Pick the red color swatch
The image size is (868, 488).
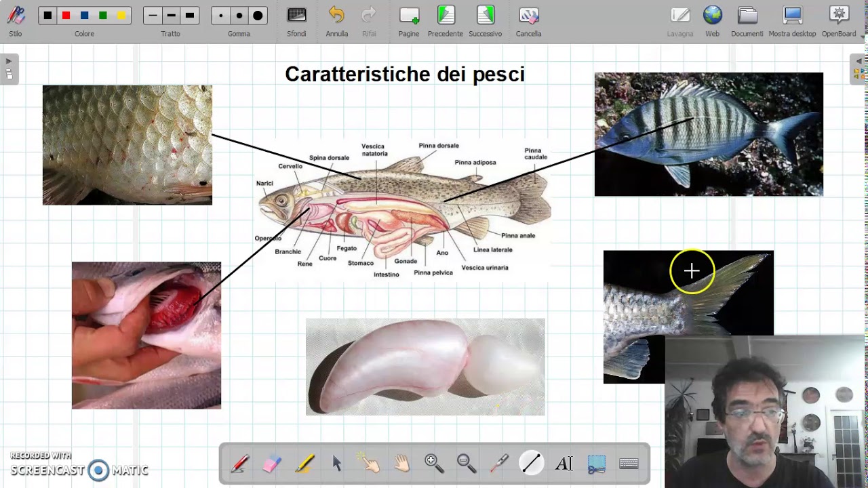[x=66, y=16]
